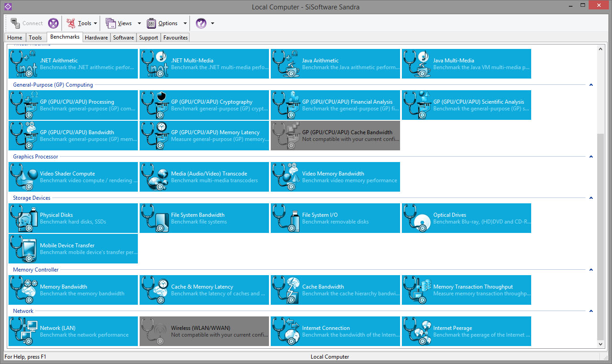
Task: Open the Video Memory Bandwidth icon
Action: (286, 177)
